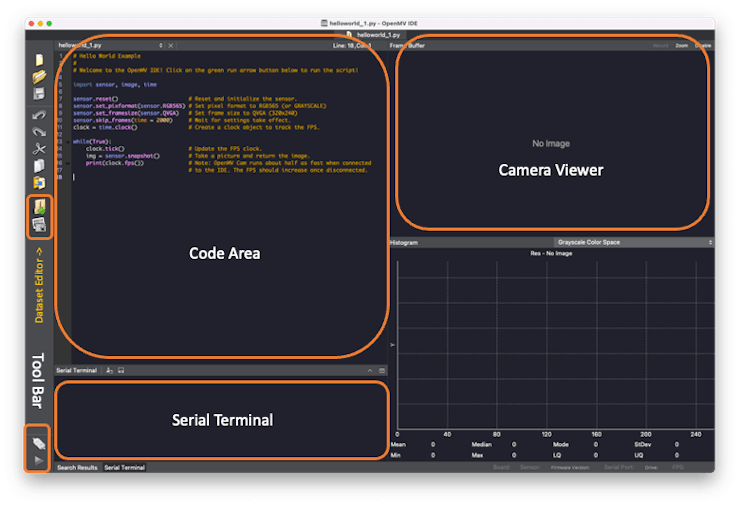This screenshot has width=740, height=506.
Task: Click the Sensor status entry
Action: coord(530,467)
